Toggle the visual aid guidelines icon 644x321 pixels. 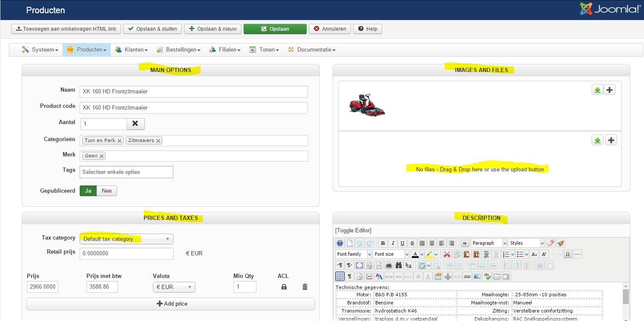click(340, 276)
